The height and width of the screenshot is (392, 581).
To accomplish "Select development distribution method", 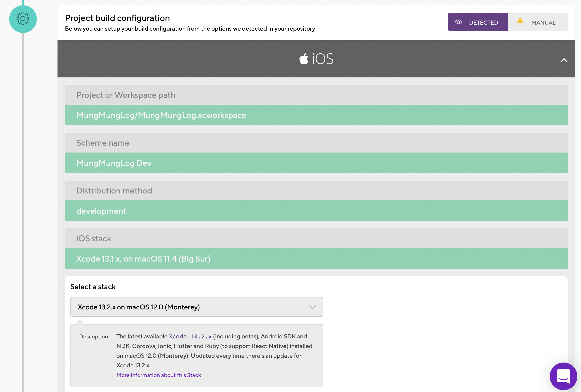I will pyautogui.click(x=316, y=211).
